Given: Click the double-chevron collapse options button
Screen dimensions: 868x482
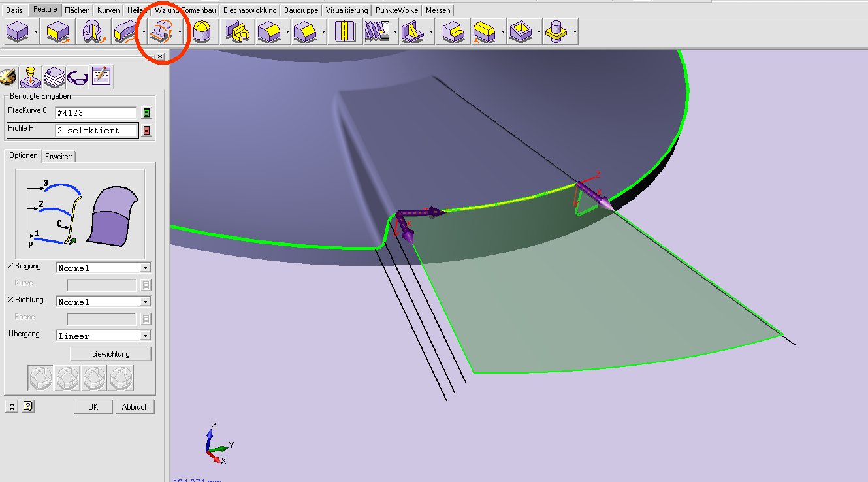Looking at the screenshot, I should (12, 406).
